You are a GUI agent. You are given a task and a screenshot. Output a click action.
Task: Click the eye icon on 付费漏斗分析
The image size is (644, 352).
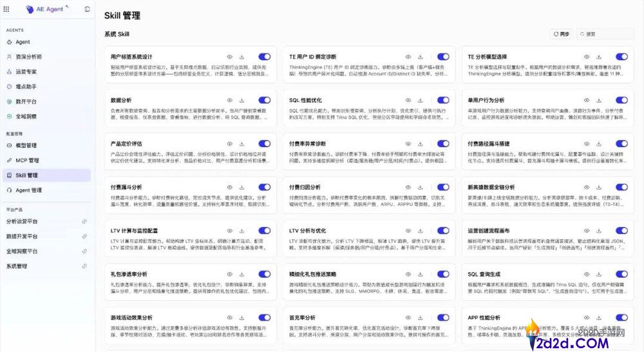(230, 188)
